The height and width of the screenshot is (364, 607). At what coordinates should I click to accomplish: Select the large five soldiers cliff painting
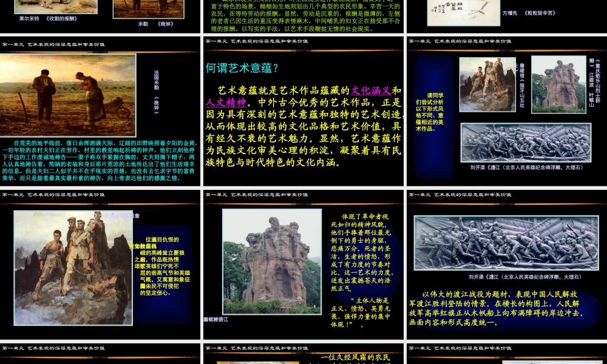coord(73,268)
